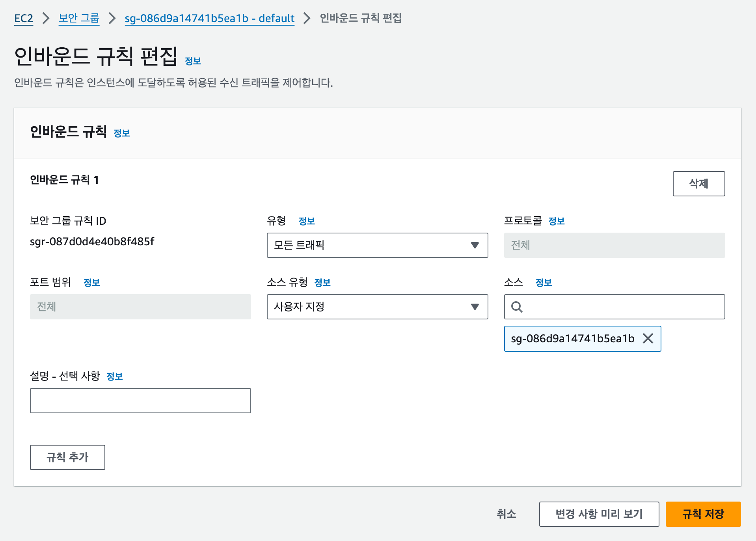Viewport: 756px width, 541px height.
Task: Click the 유형 dropdown arrow icon
Action: point(475,245)
